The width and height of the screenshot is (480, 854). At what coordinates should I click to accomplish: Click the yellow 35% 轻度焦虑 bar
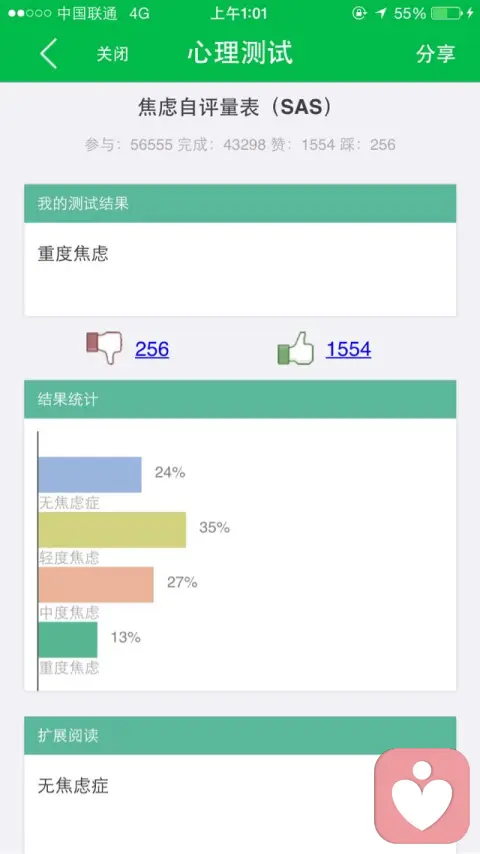pyautogui.click(x=112, y=529)
